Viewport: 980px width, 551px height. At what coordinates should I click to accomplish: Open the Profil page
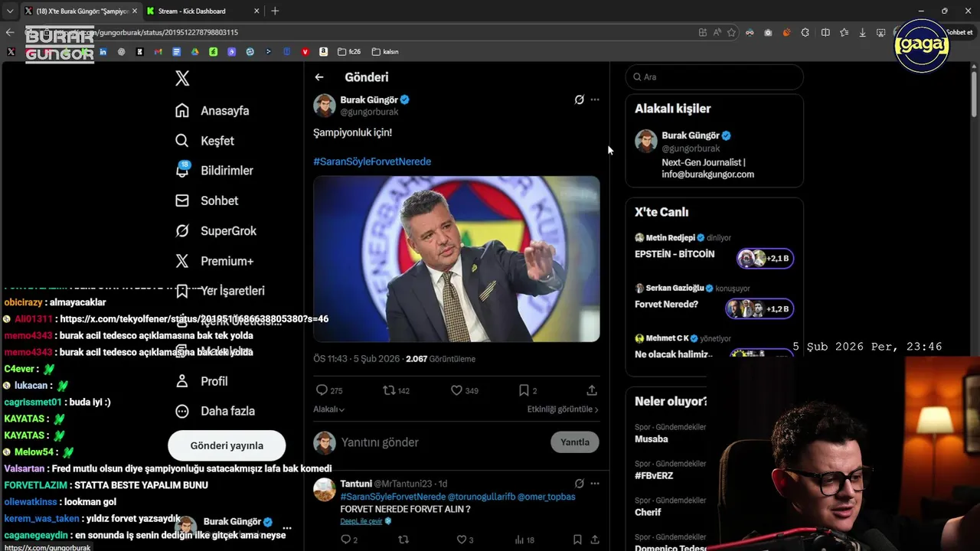(201, 381)
